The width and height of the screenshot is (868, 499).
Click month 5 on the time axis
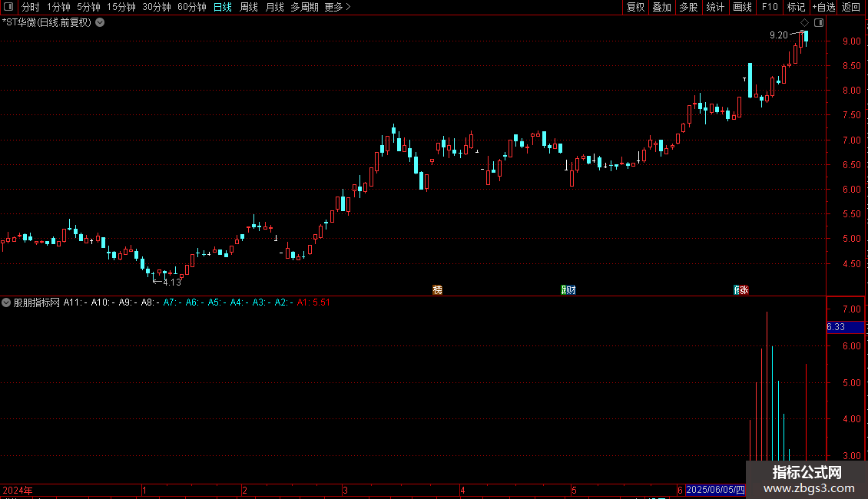point(574,490)
